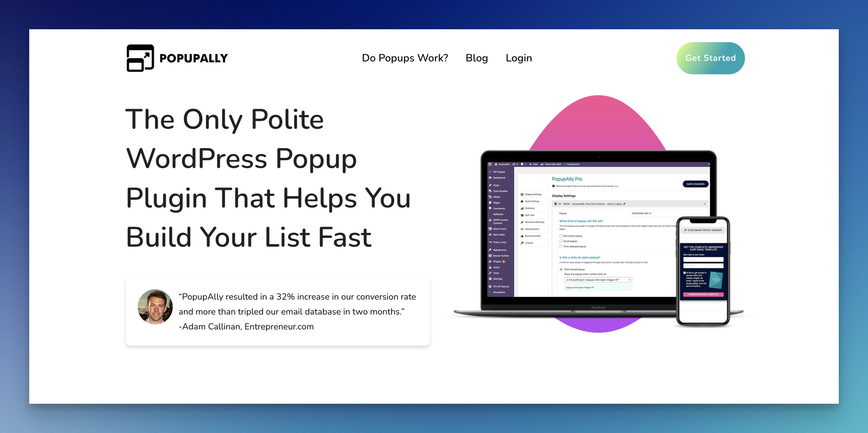This screenshot has width=868, height=433.
Task: Click the Import/Export arrows icon
Action: click(x=522, y=229)
